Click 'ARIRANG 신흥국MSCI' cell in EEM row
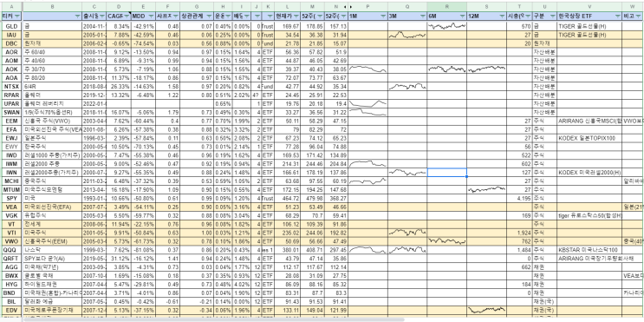 589,121
